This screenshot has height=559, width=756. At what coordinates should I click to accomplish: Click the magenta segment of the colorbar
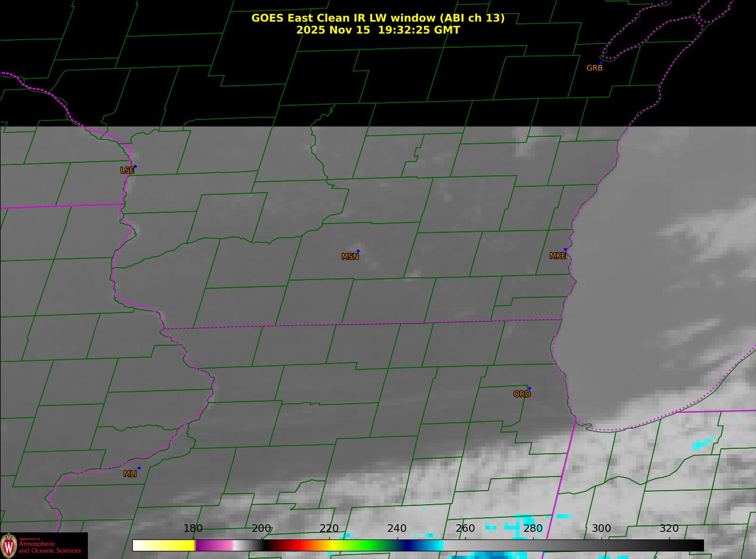[214, 545]
